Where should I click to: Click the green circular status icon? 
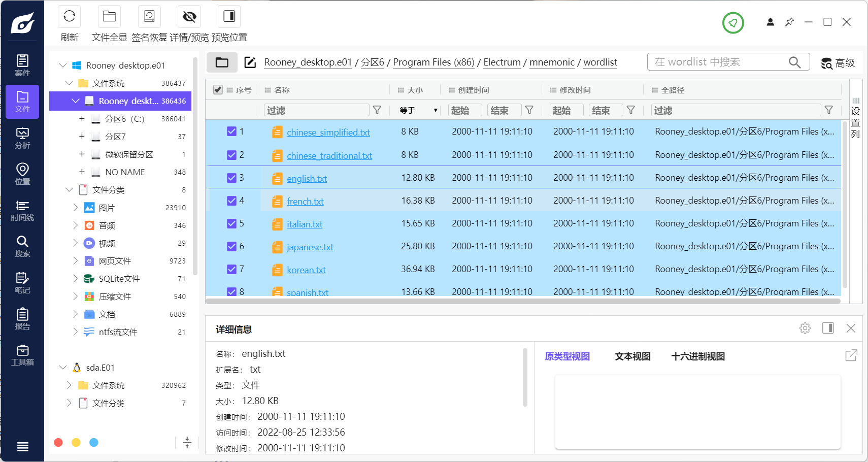[733, 23]
